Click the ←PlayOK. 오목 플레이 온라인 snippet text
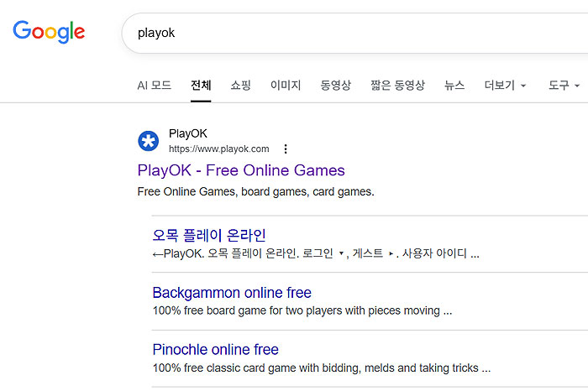588x391 pixels. click(x=316, y=253)
